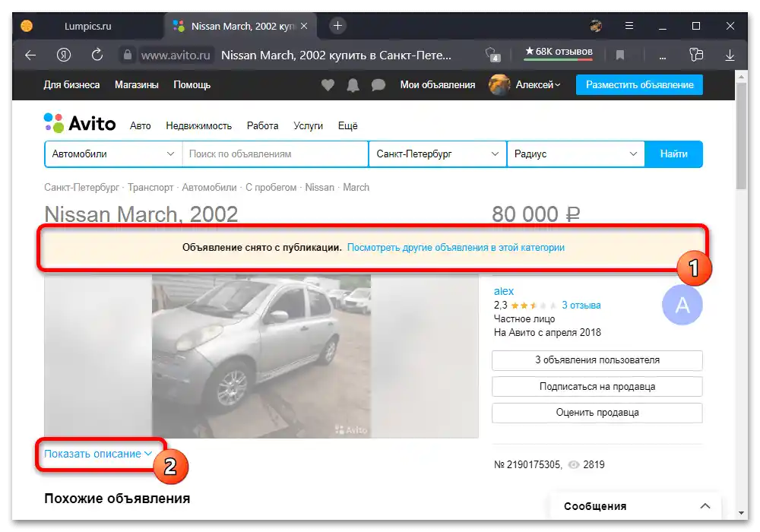The height and width of the screenshot is (532, 760).
Task: Expand the Сообщения panel chevron
Action: (x=705, y=506)
